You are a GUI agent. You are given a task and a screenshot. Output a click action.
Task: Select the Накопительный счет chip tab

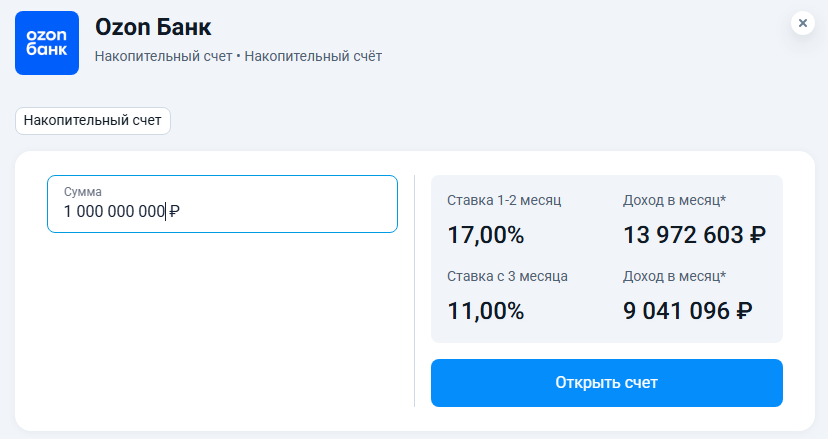[93, 120]
